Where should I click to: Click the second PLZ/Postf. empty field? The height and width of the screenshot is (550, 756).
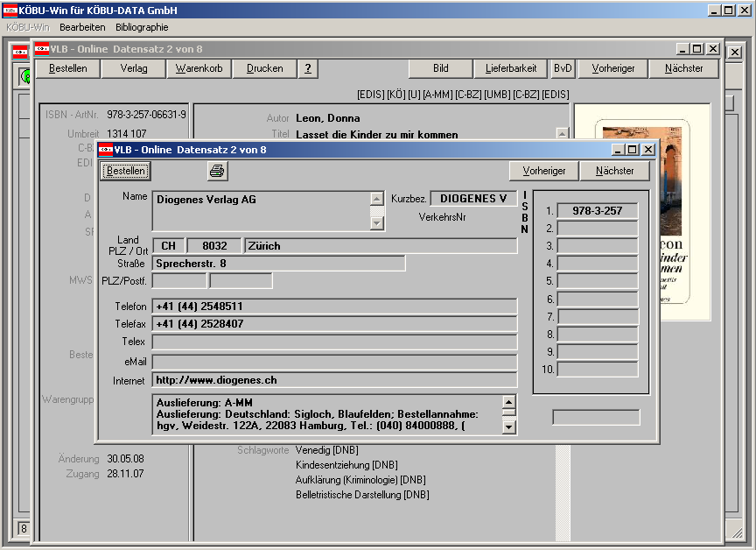[x=241, y=281]
